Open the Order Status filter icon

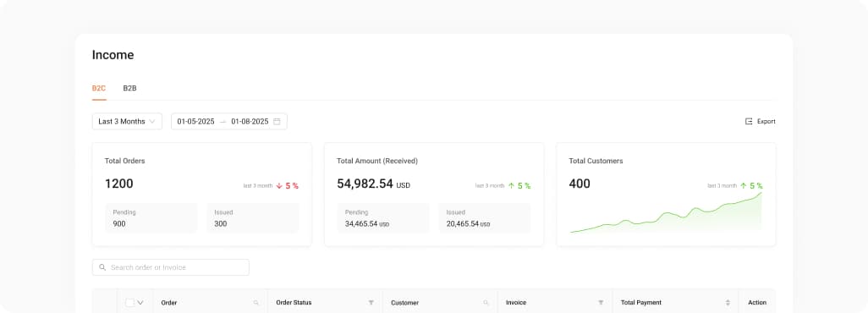pos(371,303)
